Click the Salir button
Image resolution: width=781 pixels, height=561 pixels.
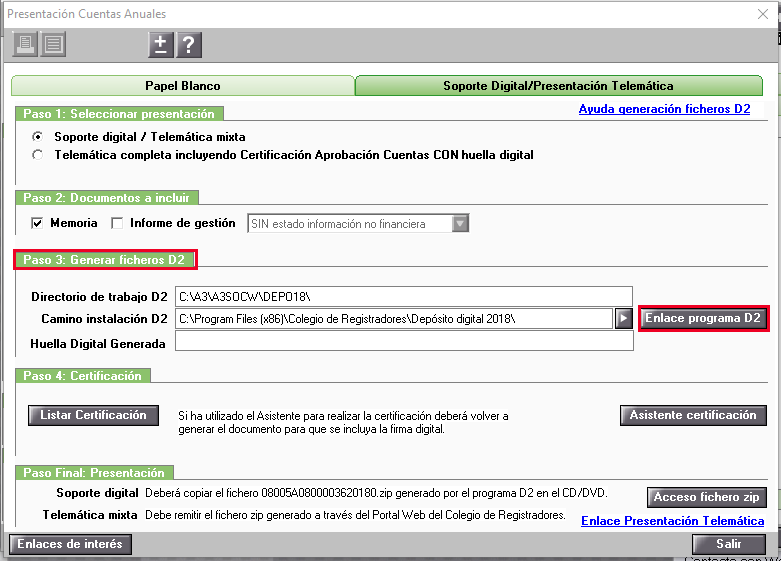729,544
